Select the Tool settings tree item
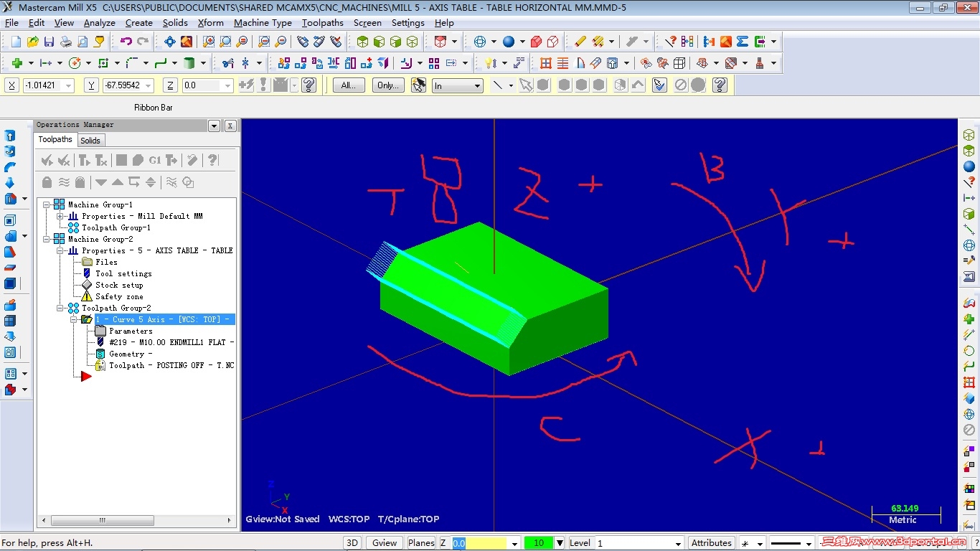980x551 pixels. click(123, 273)
